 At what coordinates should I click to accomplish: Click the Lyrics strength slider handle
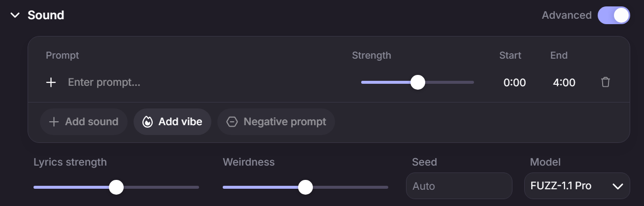pyautogui.click(x=116, y=187)
